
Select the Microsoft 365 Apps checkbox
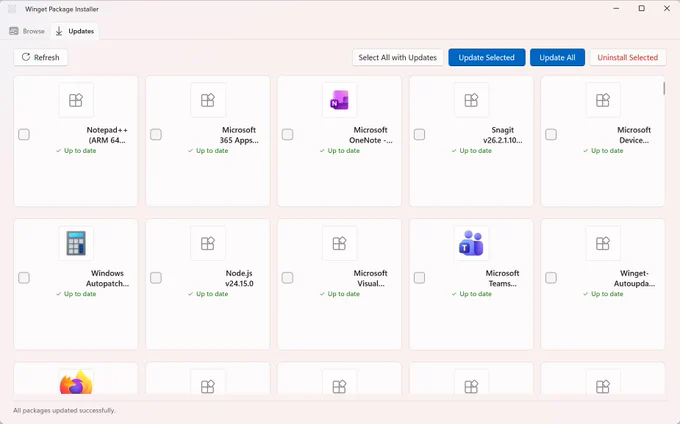[x=156, y=134]
